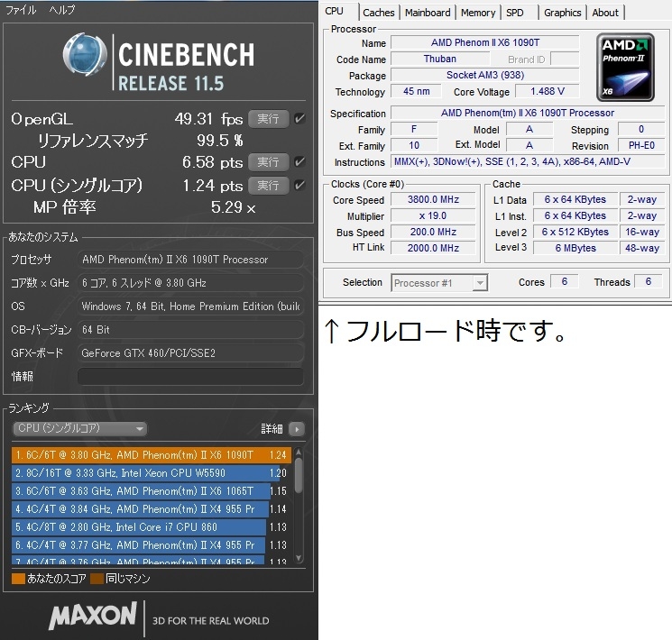Switch to the Caches tab in CPU-Z
The image size is (672, 640).
coord(379,13)
